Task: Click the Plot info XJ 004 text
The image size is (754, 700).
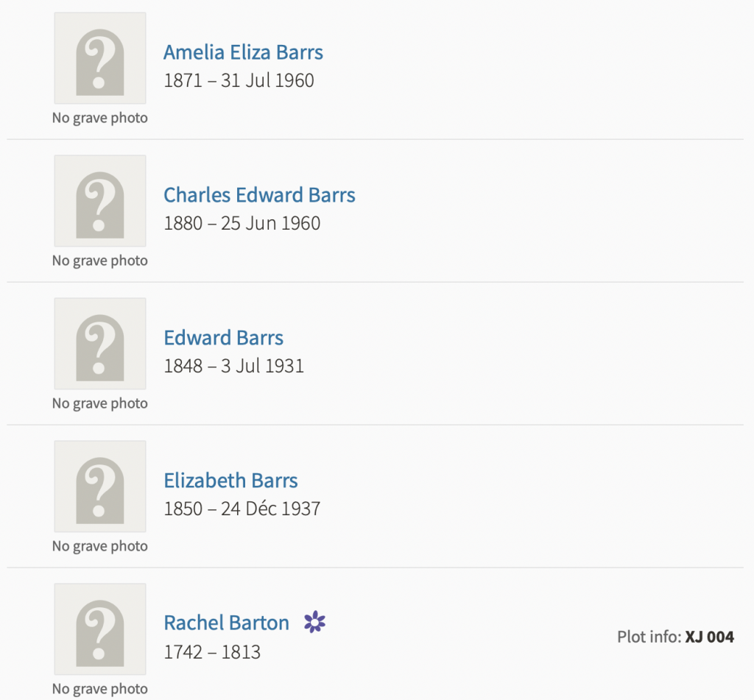Action: tap(675, 637)
